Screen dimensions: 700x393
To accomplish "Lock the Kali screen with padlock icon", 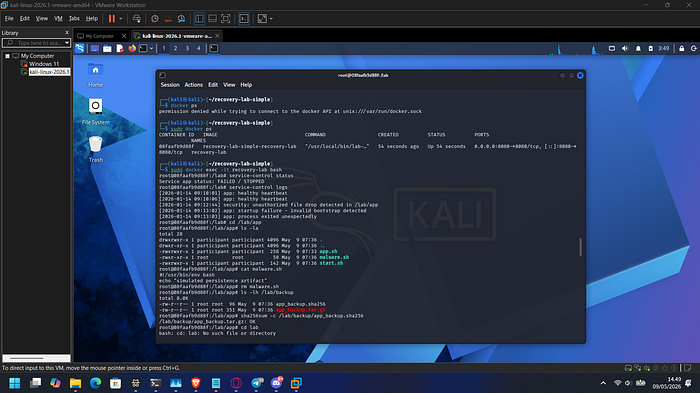I will click(x=682, y=48).
